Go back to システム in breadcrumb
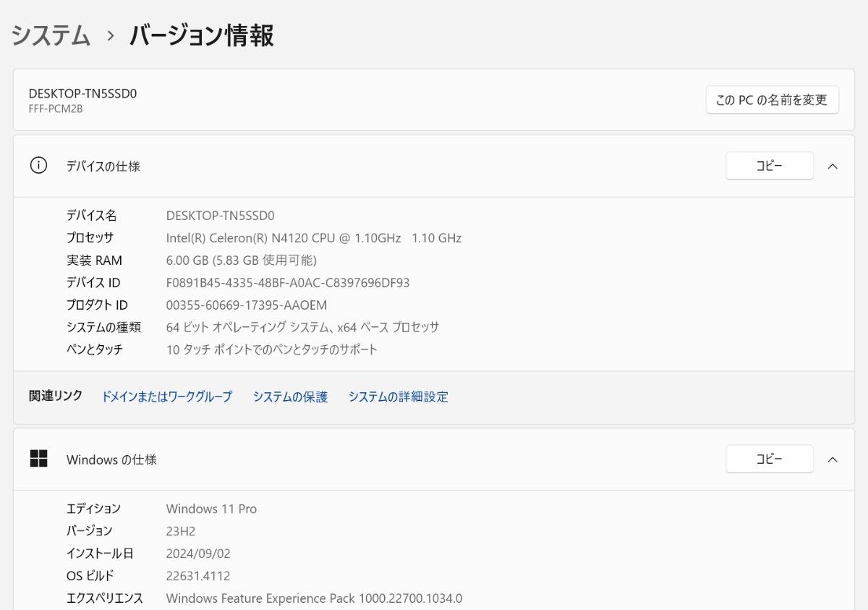868x610 pixels. [51, 35]
